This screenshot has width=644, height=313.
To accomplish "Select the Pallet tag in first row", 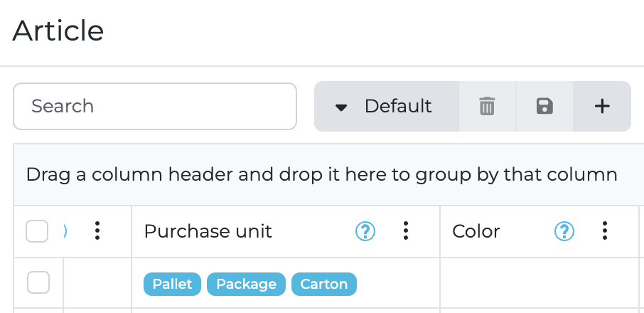I will tap(173, 285).
